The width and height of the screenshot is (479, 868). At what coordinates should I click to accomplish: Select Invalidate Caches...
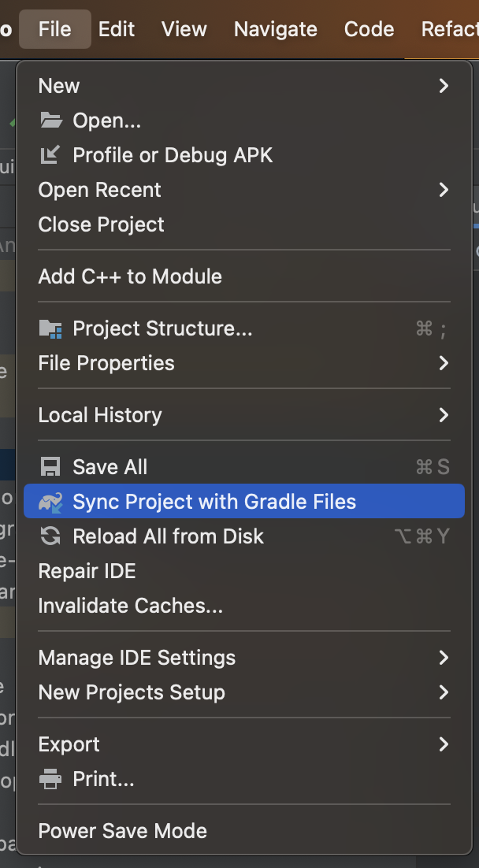[130, 606]
